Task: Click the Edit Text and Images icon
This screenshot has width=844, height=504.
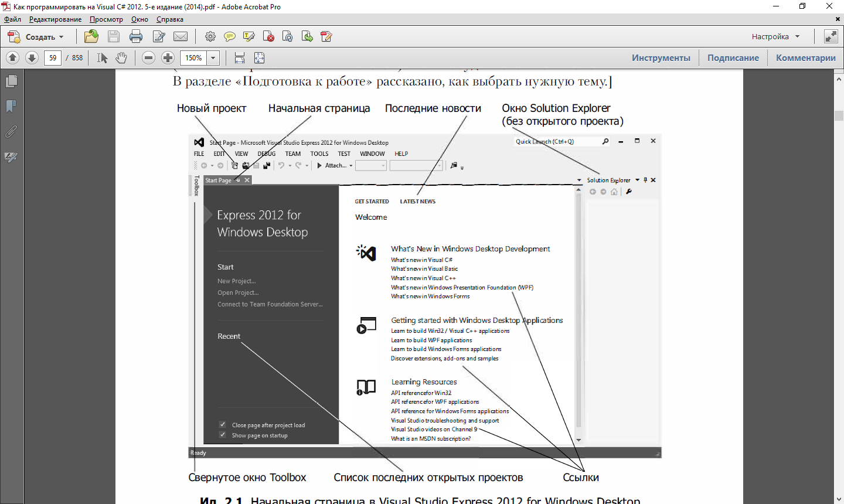Action: 326,36
